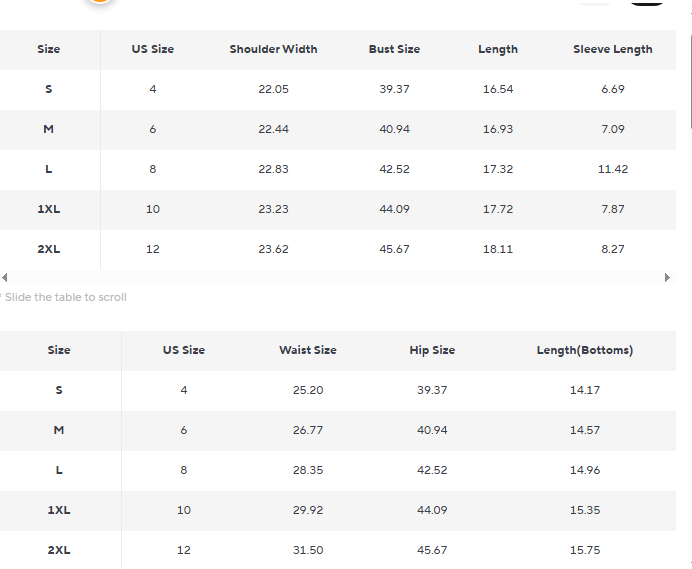Click the 15.75 bottoms length cell

[x=584, y=550]
